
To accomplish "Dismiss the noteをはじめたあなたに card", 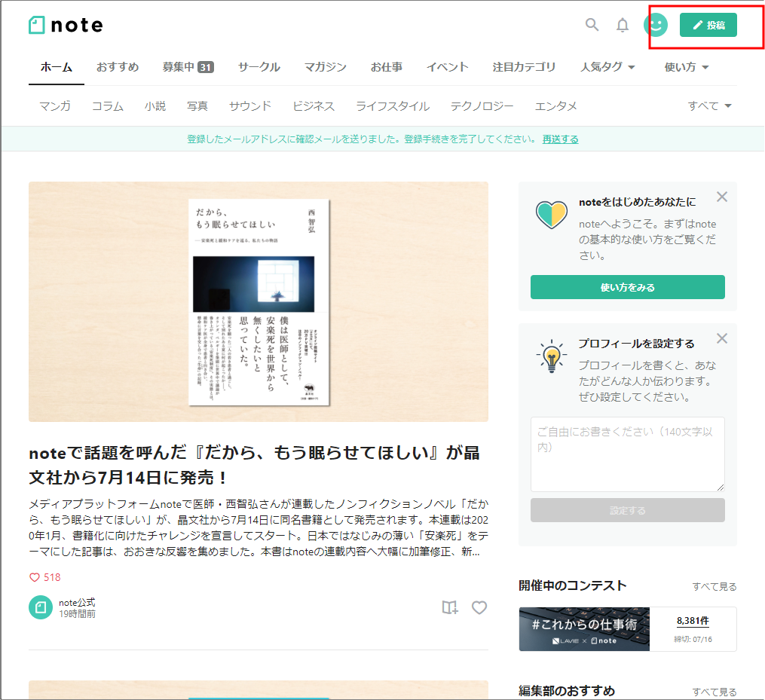I will tap(721, 197).
